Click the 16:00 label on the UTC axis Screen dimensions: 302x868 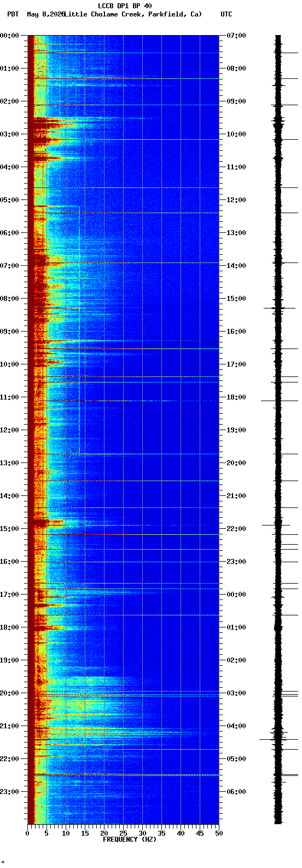coord(236,332)
